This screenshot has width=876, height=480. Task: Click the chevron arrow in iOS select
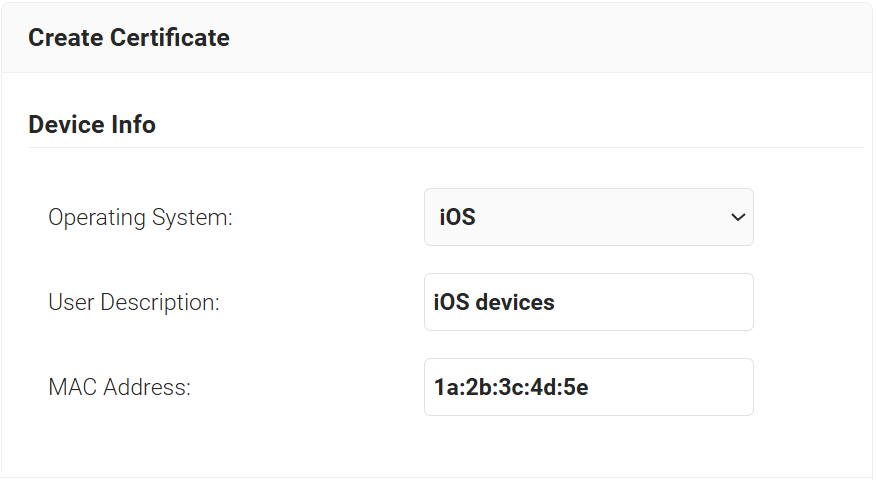click(738, 217)
